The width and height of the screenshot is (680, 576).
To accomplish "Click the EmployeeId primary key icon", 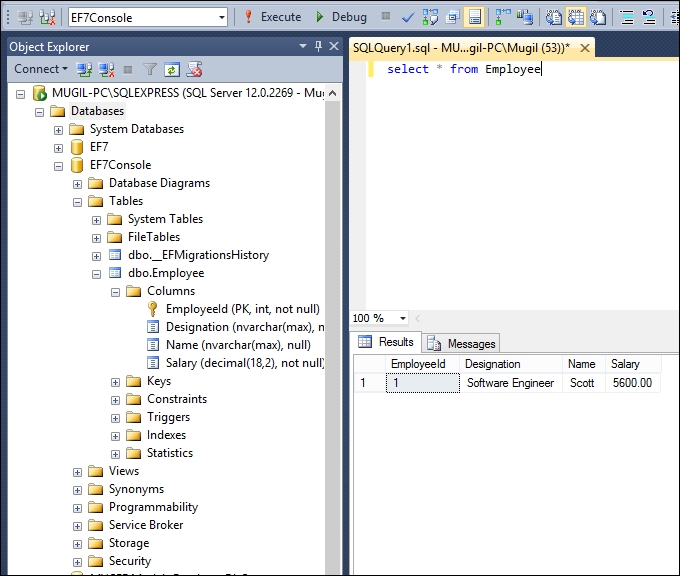I will point(152,309).
